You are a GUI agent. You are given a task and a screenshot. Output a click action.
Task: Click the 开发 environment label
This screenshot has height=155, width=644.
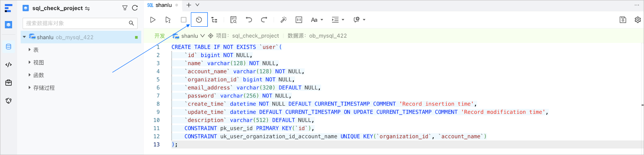point(160,36)
